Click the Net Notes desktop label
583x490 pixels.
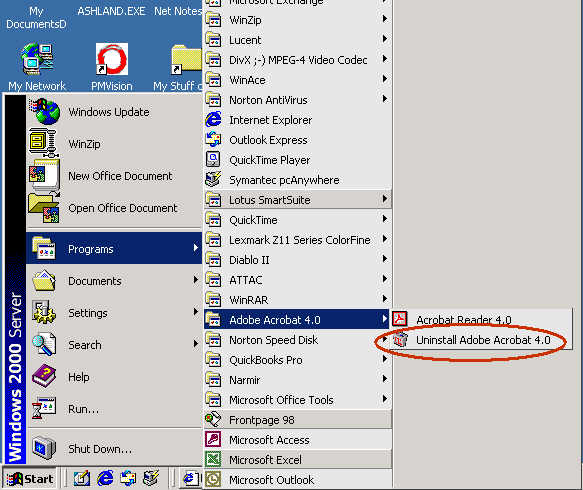[178, 11]
